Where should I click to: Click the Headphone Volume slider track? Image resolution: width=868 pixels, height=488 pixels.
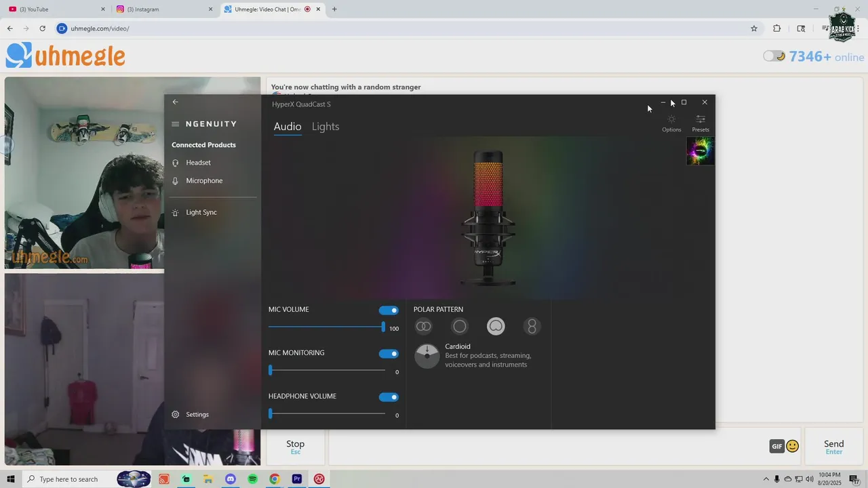328,413
